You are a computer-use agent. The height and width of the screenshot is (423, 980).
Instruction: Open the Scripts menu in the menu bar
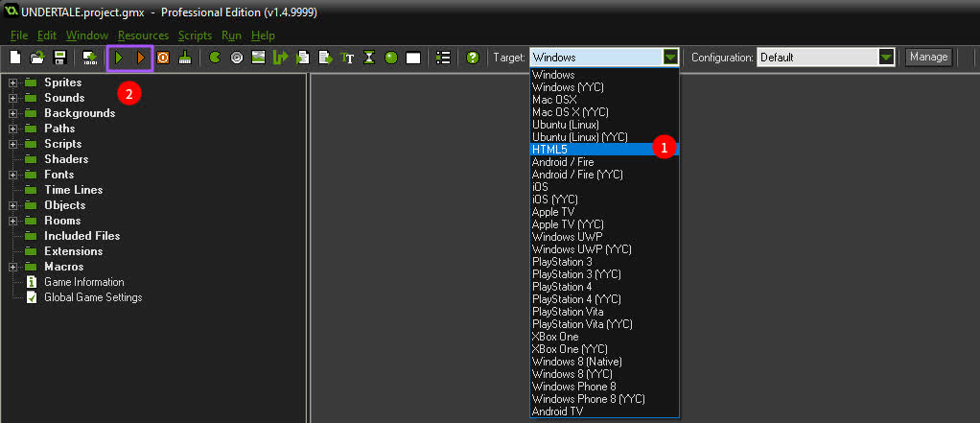195,35
